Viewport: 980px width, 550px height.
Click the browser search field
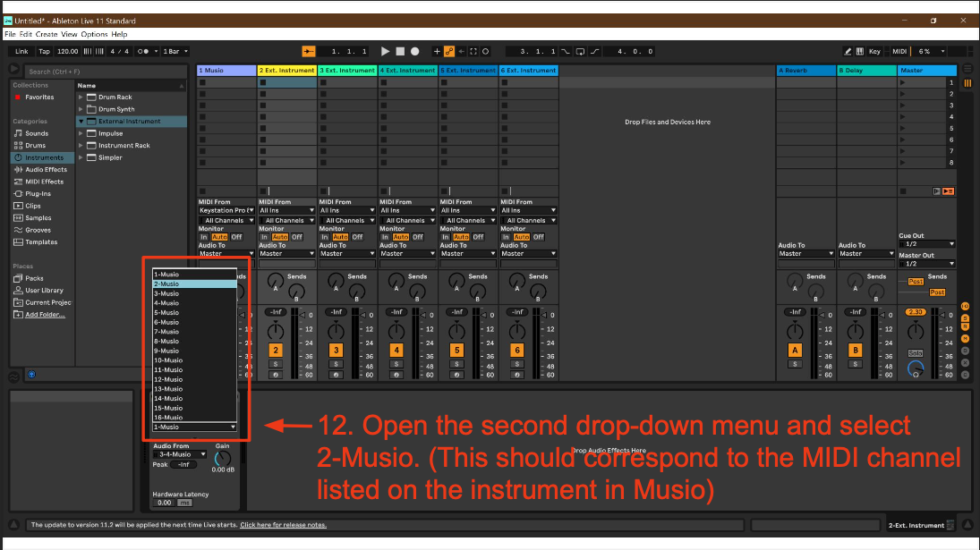coord(105,72)
